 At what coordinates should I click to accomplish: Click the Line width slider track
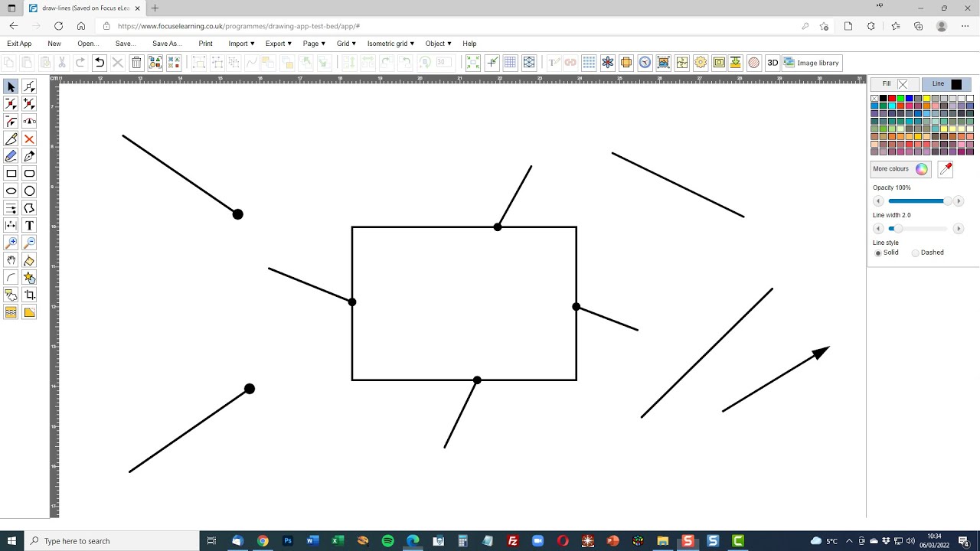(x=918, y=229)
